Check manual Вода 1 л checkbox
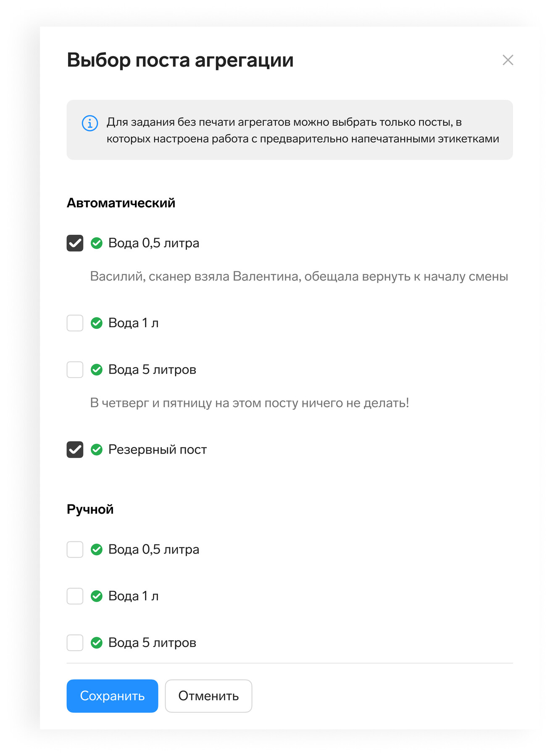Image resolution: width=553 pixels, height=756 pixels. coord(75,596)
